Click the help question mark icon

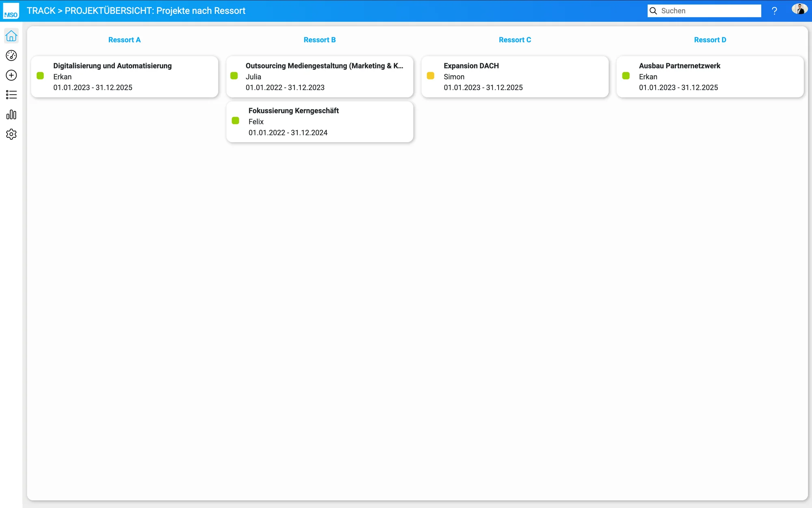click(x=774, y=11)
